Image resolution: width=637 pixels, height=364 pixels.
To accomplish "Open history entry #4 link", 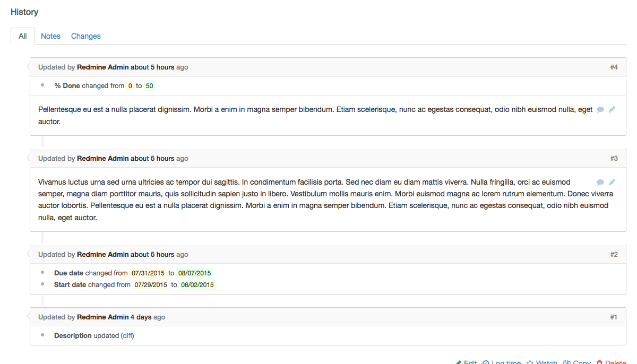I will (614, 67).
